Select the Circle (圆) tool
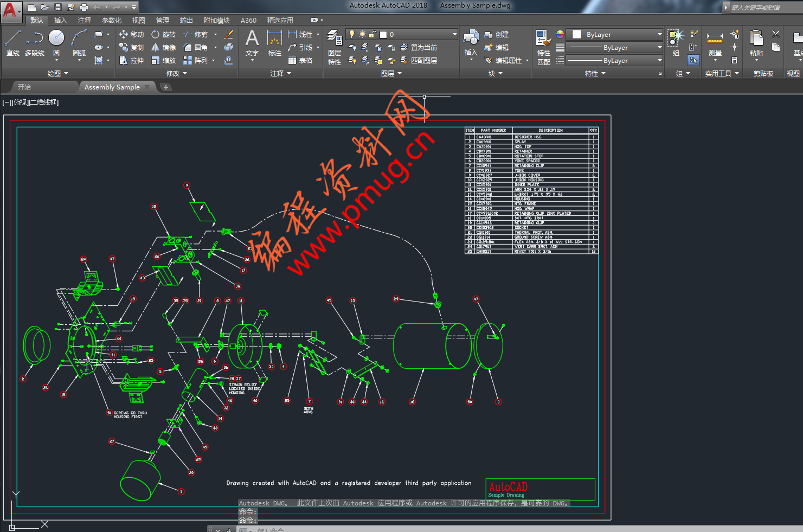Screen dimensions: 803x532 pyautogui.click(x=56, y=43)
